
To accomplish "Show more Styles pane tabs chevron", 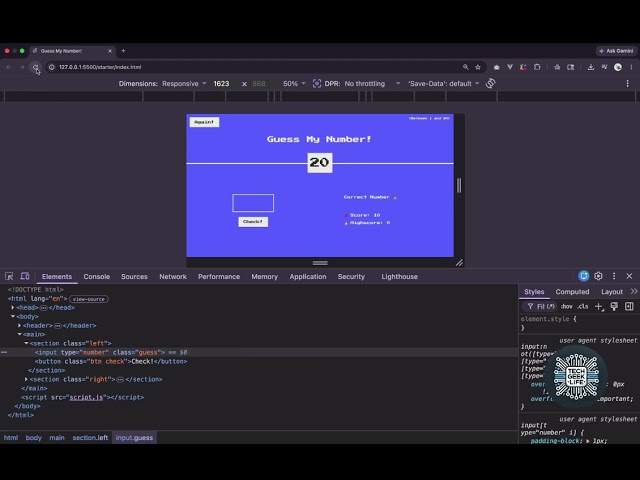I will point(634,291).
